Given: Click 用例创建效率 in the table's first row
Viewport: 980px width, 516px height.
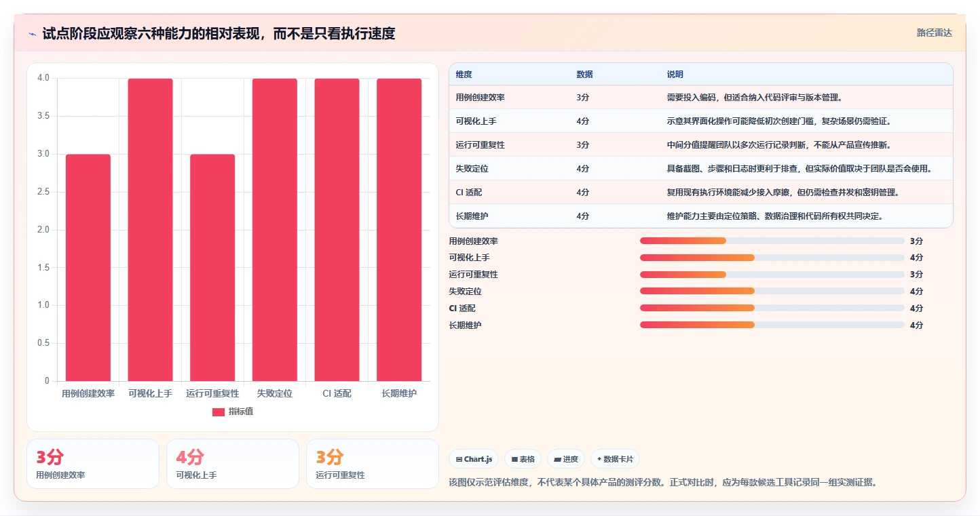Looking at the screenshot, I should click(480, 98).
